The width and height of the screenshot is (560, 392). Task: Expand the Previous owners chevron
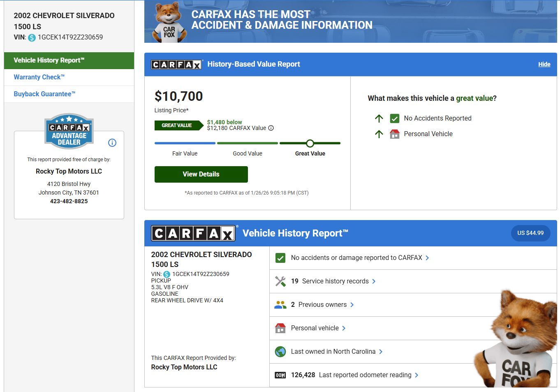[x=352, y=305]
